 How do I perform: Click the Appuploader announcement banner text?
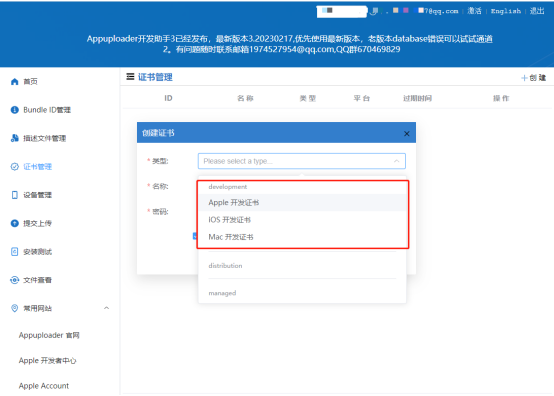290,44
